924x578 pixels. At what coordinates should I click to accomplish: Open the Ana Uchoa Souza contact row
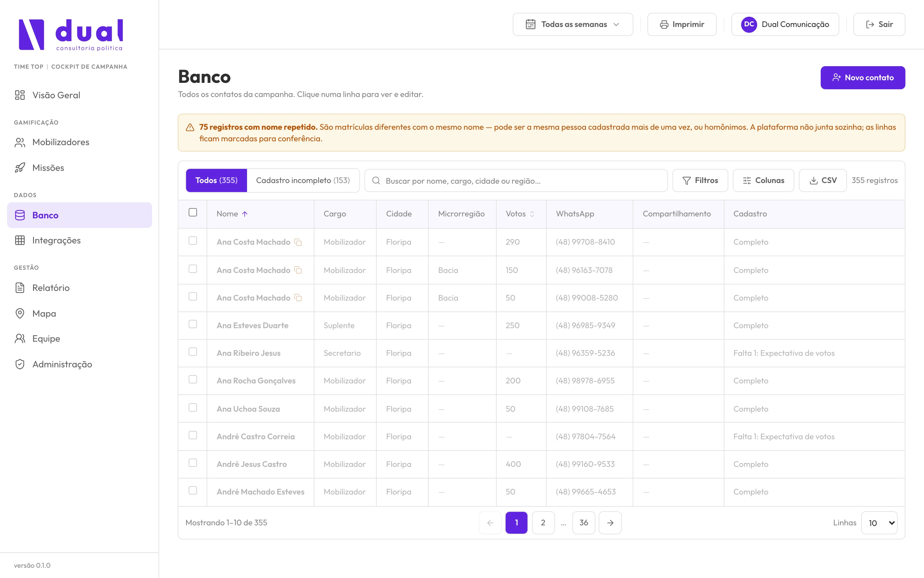point(542,409)
